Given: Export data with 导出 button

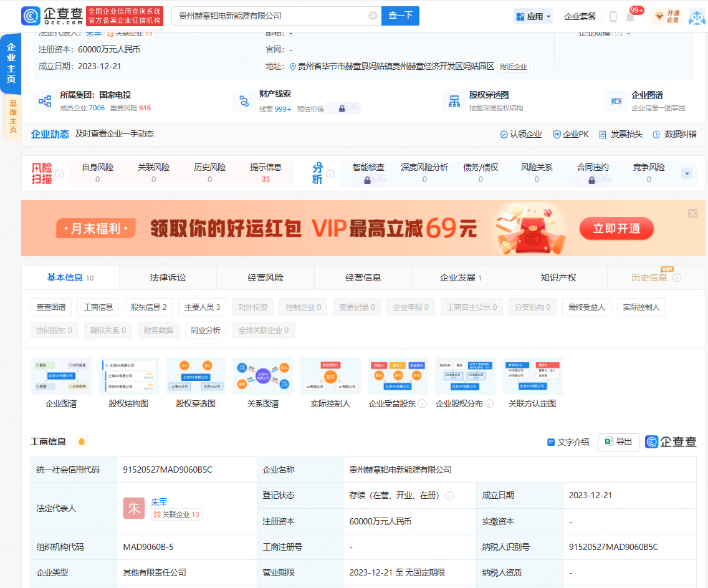Looking at the screenshot, I should (618, 441).
